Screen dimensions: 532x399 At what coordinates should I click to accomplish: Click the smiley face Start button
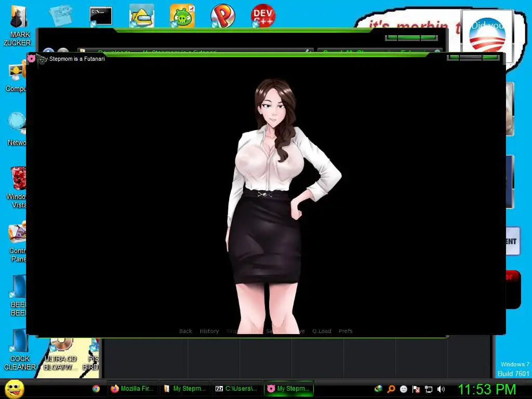[14, 389]
